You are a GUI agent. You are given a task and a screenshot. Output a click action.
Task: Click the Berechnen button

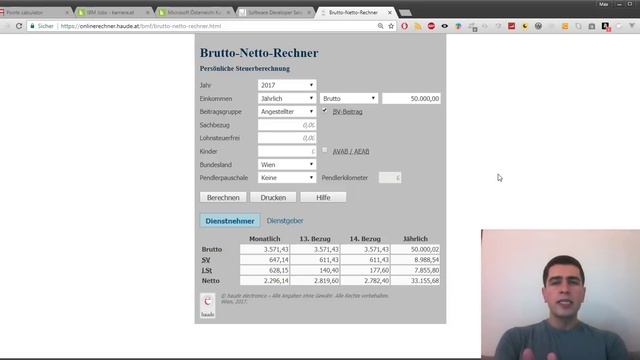(x=223, y=197)
